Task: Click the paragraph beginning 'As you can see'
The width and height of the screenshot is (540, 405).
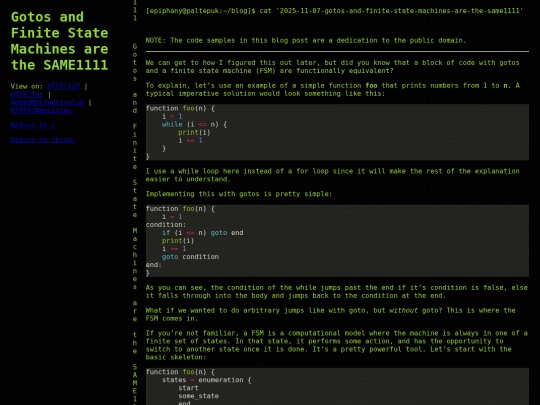Action: [337, 292]
